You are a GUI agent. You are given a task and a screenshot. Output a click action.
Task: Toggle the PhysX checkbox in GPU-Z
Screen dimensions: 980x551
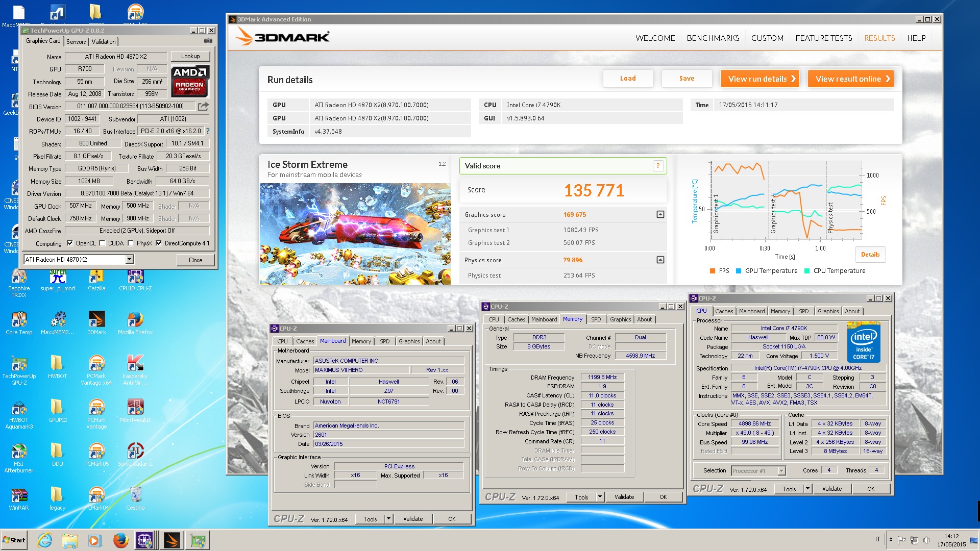pos(131,243)
